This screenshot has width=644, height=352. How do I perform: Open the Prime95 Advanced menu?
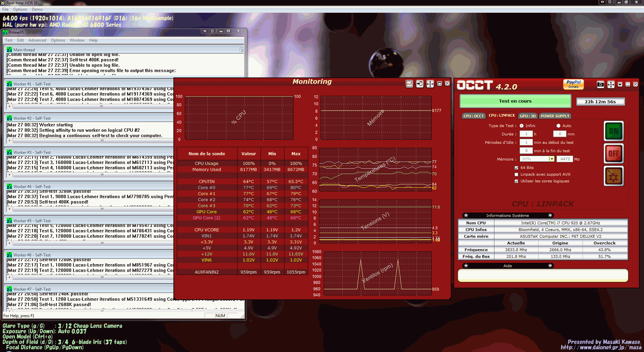pos(37,40)
